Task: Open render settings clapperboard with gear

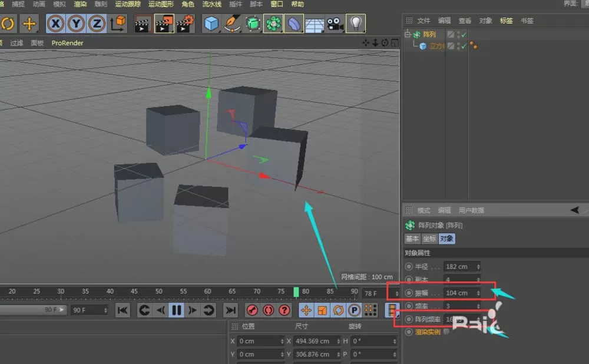Action: (x=185, y=24)
